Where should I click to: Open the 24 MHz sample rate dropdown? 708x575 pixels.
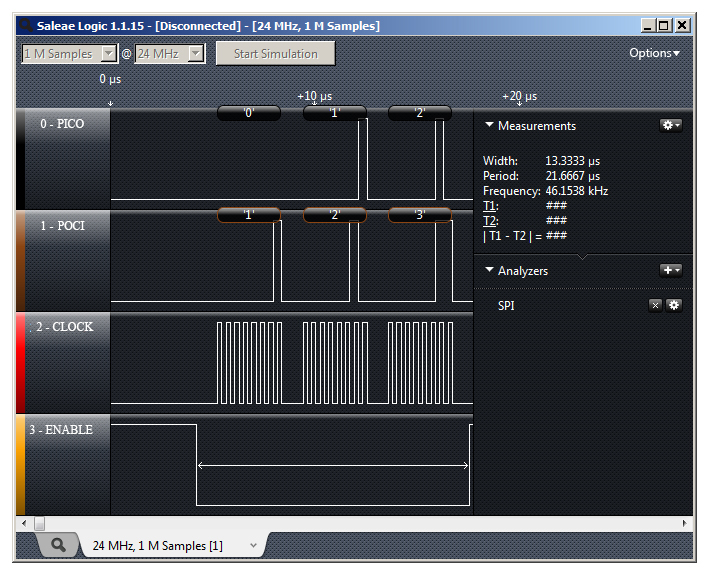click(196, 54)
